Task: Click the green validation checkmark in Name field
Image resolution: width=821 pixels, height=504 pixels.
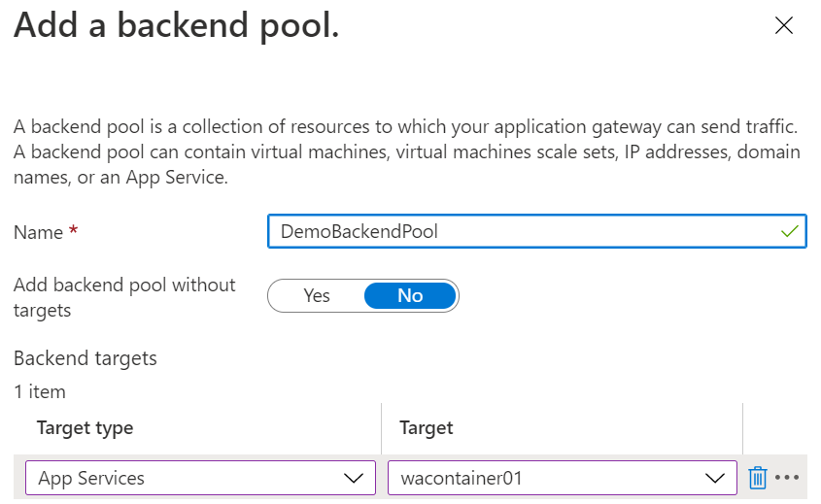Action: point(789,232)
